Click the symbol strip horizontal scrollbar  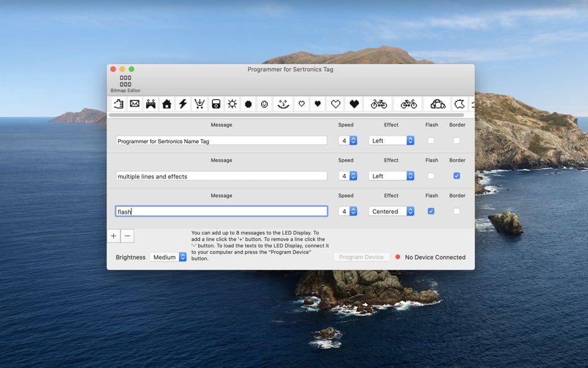click(286, 115)
